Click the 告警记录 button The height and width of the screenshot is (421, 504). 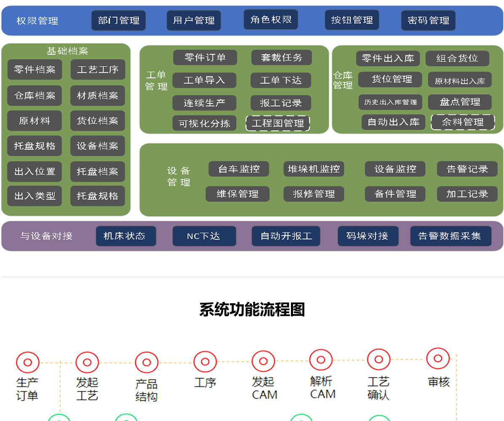(467, 169)
